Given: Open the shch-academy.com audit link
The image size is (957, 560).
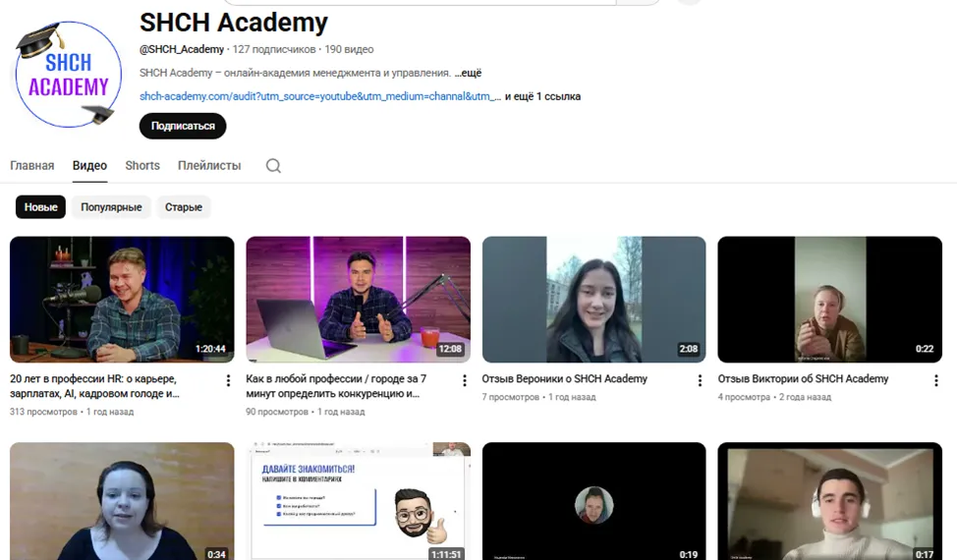Looking at the screenshot, I should pos(320,96).
